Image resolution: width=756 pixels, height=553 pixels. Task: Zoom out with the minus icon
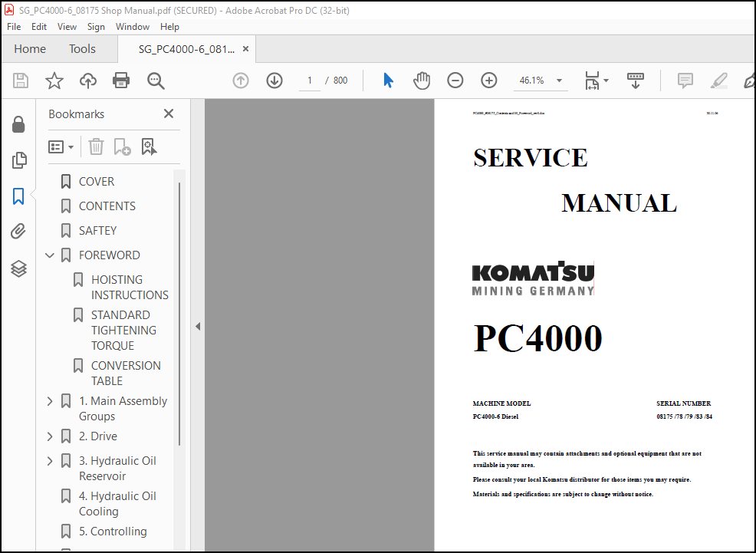click(455, 81)
